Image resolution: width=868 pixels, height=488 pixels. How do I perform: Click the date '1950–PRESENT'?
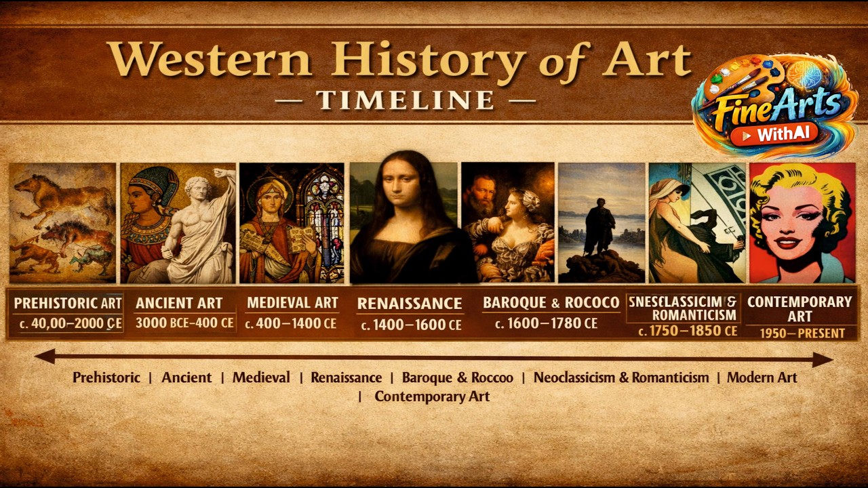(x=802, y=333)
